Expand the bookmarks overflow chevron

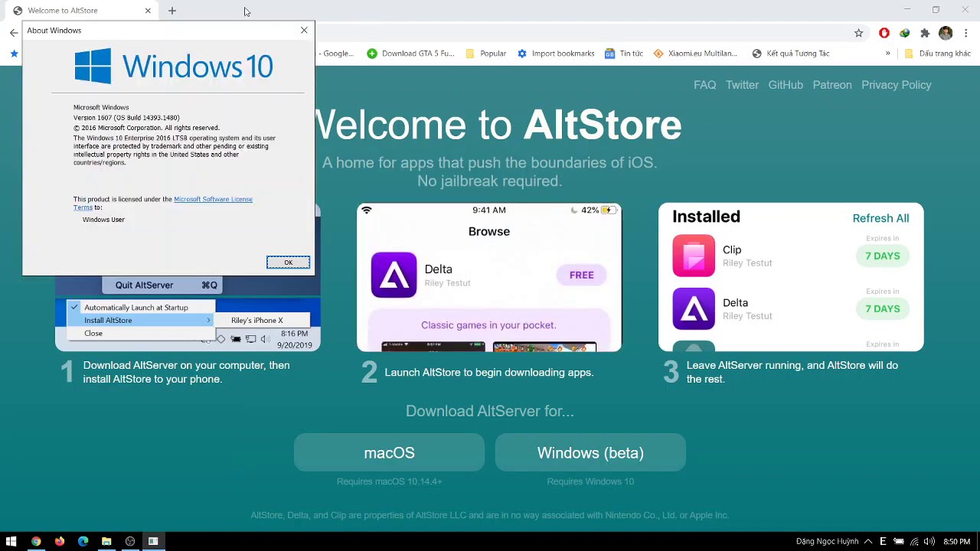(x=887, y=54)
